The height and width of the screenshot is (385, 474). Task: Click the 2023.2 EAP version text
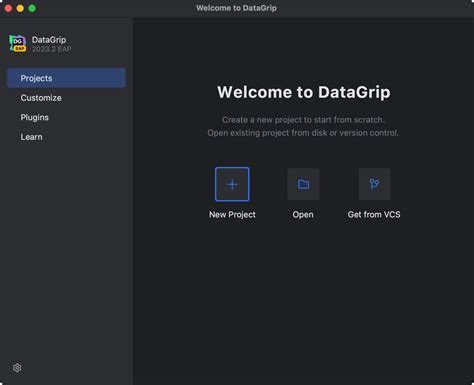point(52,49)
